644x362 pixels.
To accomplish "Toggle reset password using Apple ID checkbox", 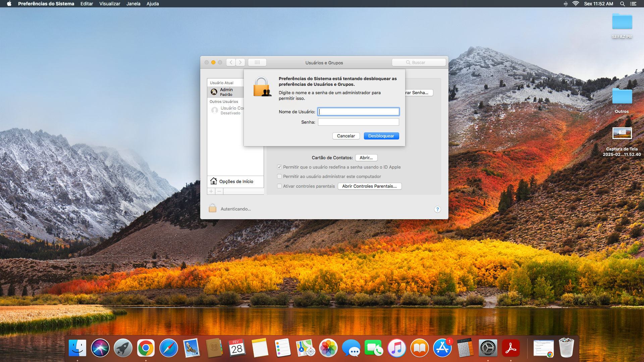I will pyautogui.click(x=279, y=167).
